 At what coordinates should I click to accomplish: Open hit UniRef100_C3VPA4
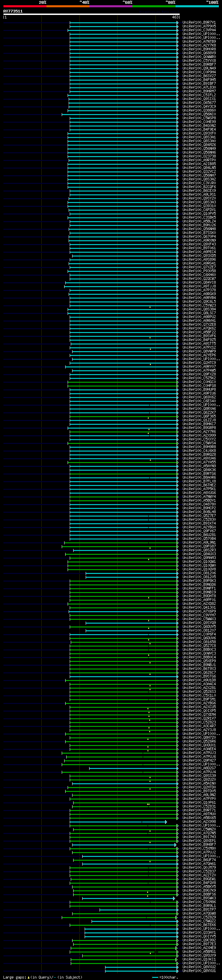point(199,30)
